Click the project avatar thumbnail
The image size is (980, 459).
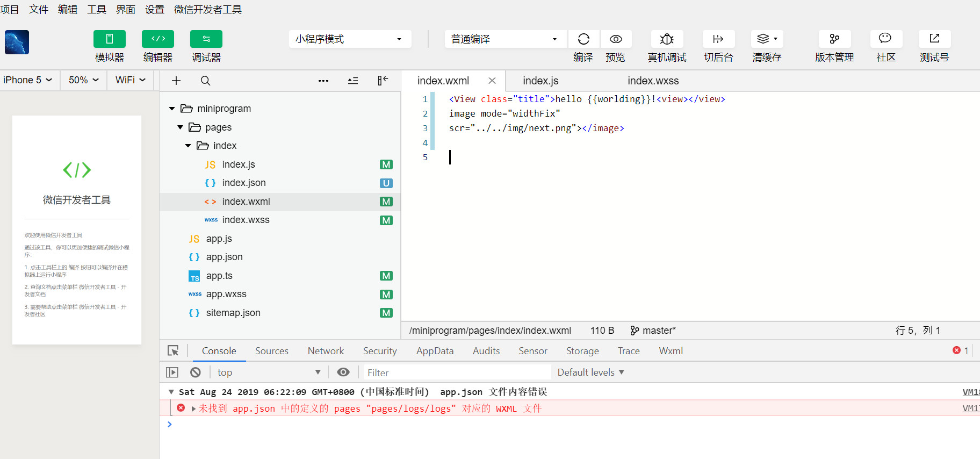pos(17,42)
